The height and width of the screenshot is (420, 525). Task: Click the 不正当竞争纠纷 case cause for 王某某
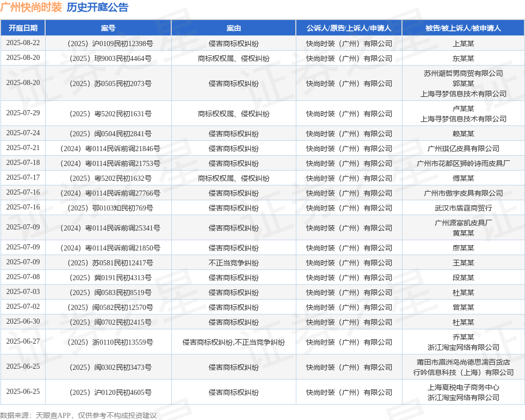[234, 263]
